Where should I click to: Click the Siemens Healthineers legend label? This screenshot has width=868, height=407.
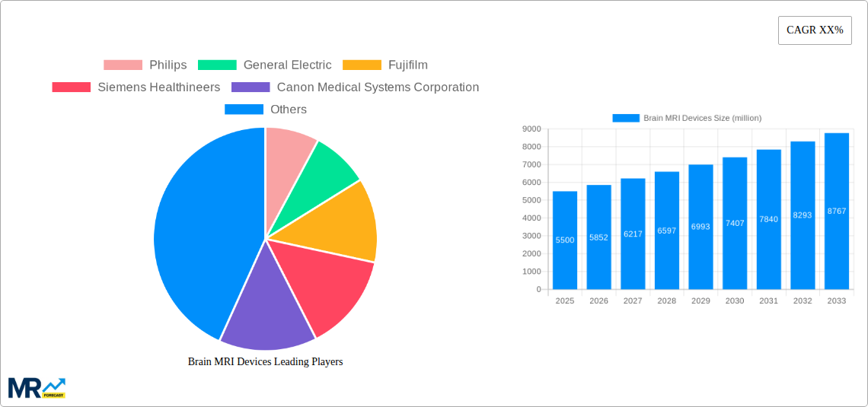click(x=159, y=87)
